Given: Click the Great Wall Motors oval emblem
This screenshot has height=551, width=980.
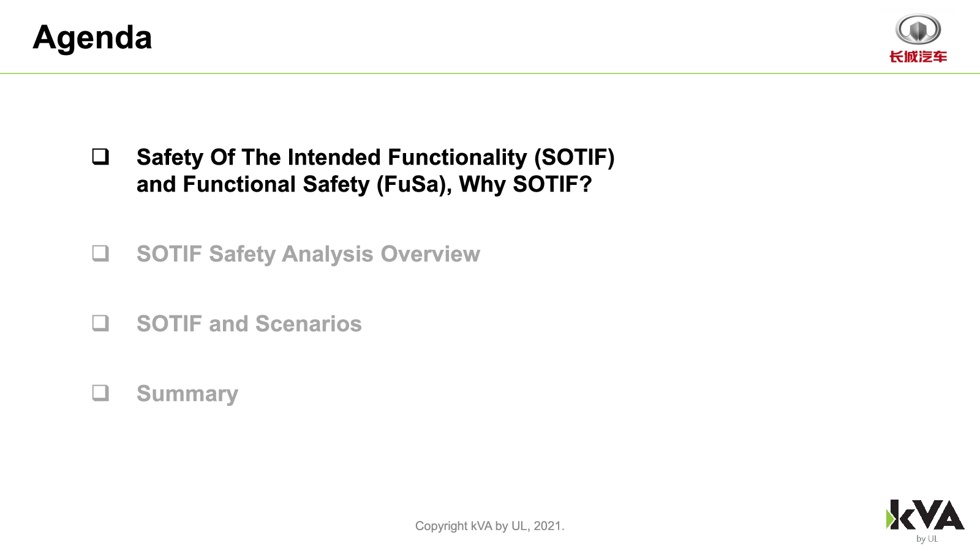Looking at the screenshot, I should (918, 29).
